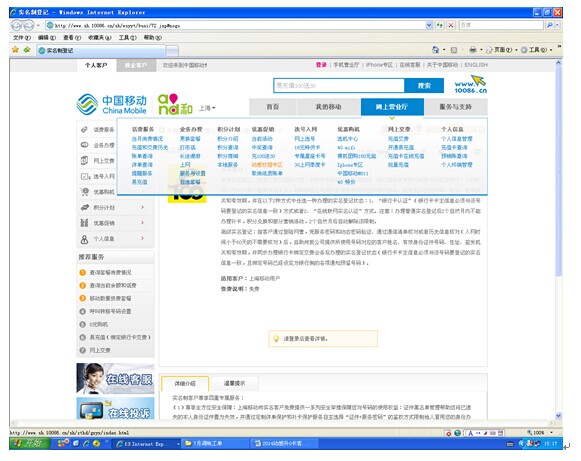Screen dimensions: 581x461
Task: Expand 积分计划 sidebar chevron
Action: (142, 207)
